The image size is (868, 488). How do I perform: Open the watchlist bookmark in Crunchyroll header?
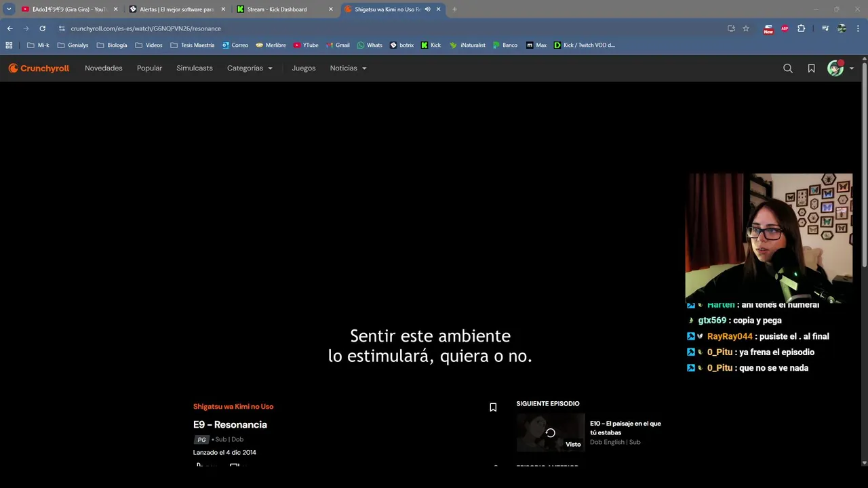tap(811, 68)
